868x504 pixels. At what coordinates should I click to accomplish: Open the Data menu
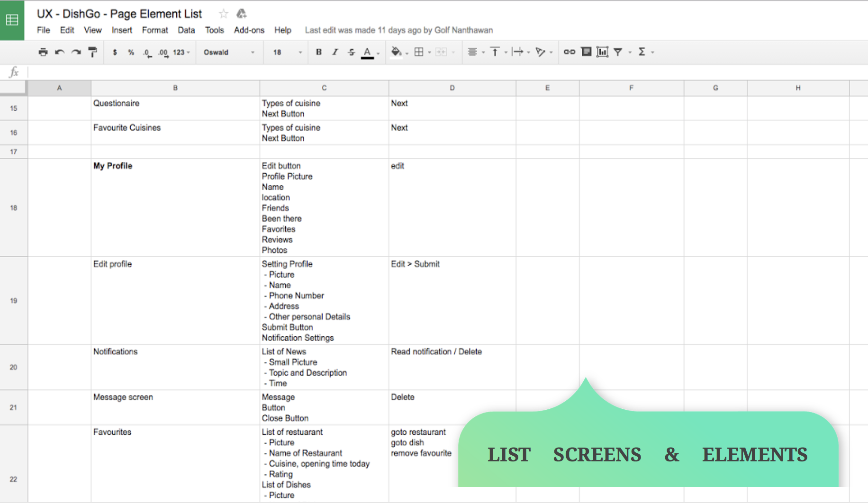click(x=186, y=30)
